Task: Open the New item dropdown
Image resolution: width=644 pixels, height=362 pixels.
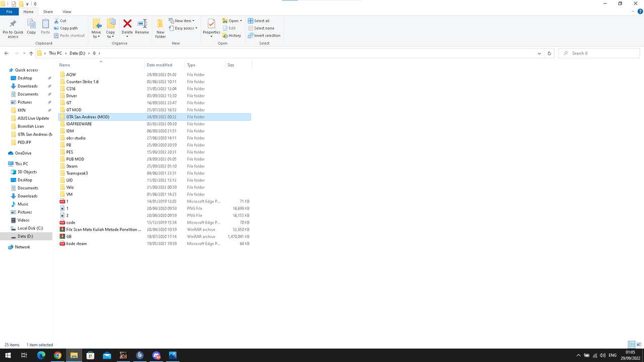Action: (x=182, y=21)
